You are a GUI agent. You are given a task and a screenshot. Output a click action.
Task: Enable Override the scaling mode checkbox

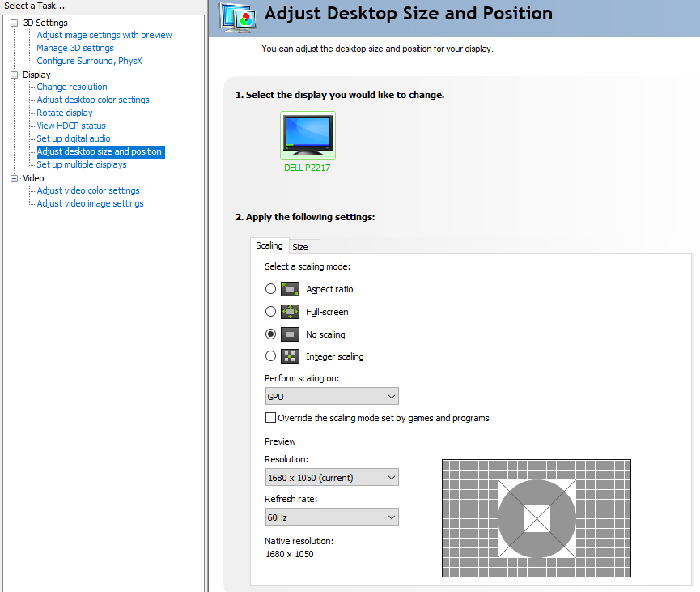click(x=270, y=418)
